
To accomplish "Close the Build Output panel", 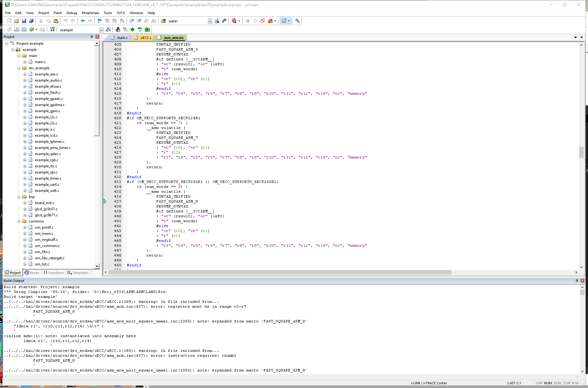I will tap(582, 281).
